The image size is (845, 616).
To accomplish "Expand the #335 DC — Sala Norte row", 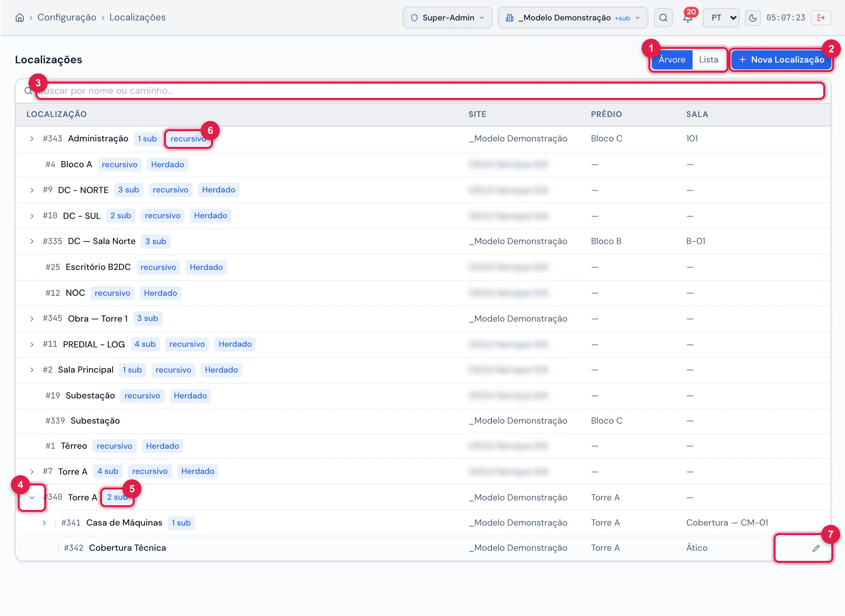I will 32,241.
